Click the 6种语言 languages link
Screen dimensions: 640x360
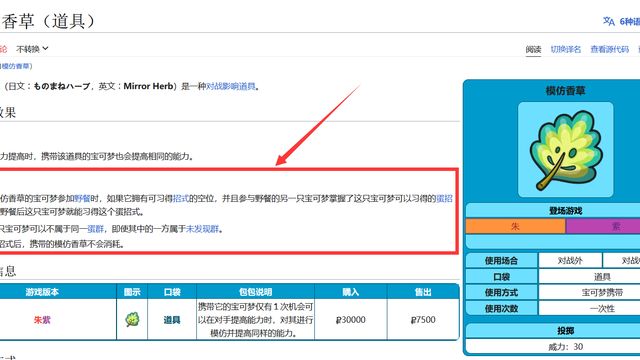[x=629, y=21]
